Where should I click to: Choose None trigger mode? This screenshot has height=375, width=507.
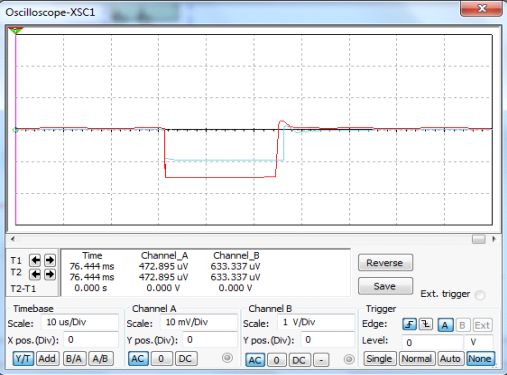coord(480,359)
